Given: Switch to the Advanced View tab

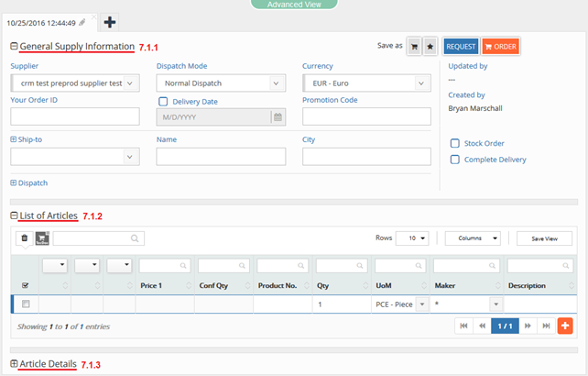Looking at the screenshot, I should pyautogui.click(x=293, y=5).
